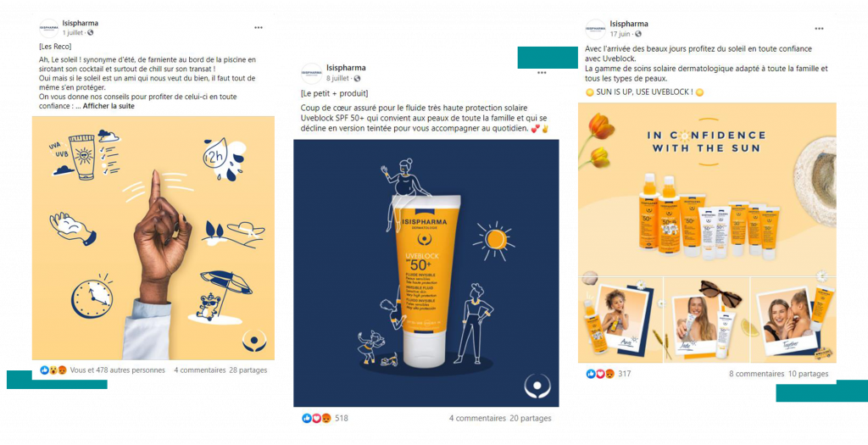Click reaction icons beside 518 count
Viewport: 868px width, 445px height.
tap(317, 418)
